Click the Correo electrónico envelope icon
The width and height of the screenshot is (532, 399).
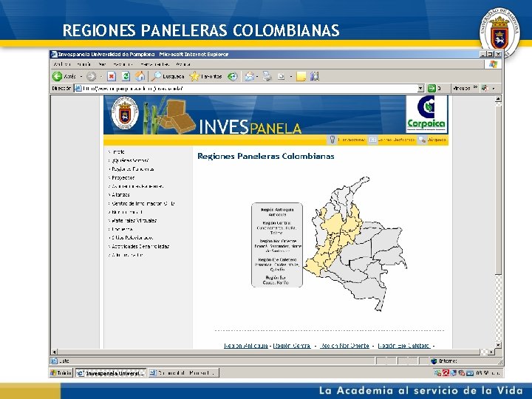tap(372, 140)
